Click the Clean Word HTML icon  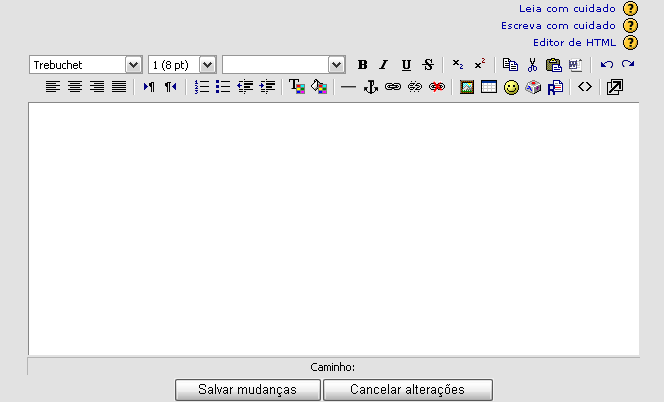[x=575, y=65]
